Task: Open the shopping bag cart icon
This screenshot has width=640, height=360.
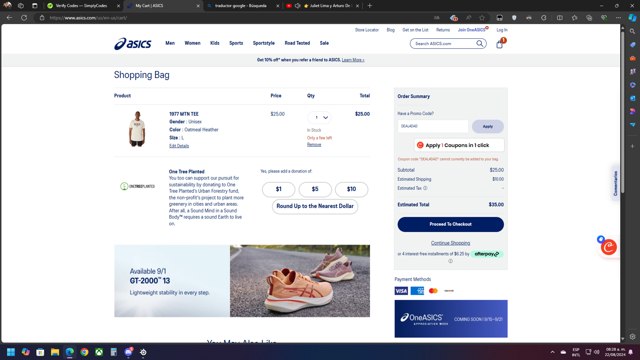Action: coord(500,44)
